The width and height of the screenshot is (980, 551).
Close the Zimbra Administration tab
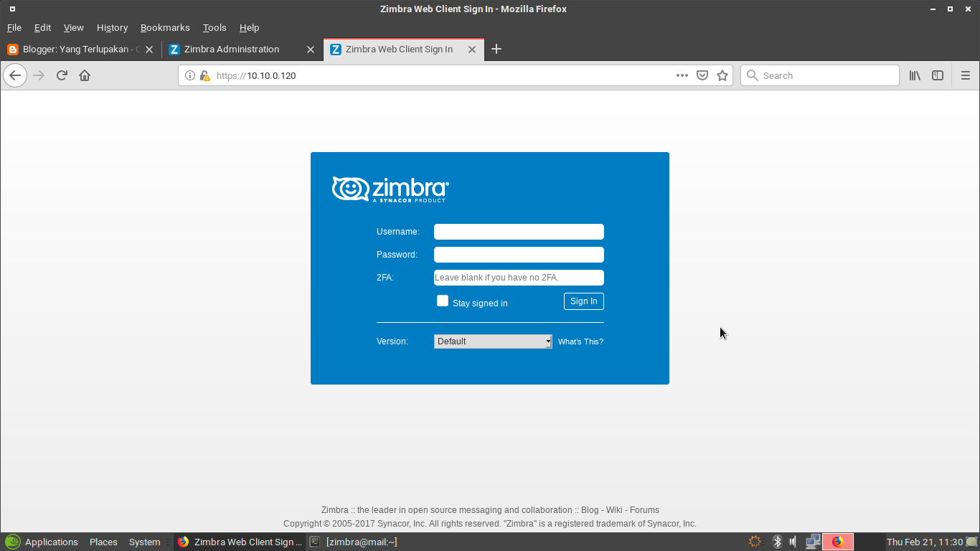coord(311,50)
